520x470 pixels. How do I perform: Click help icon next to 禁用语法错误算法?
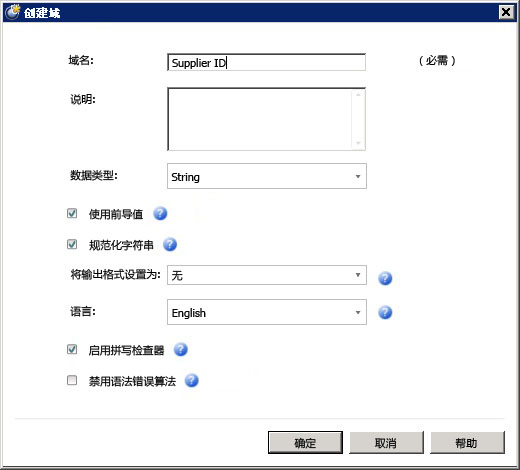pyautogui.click(x=192, y=380)
